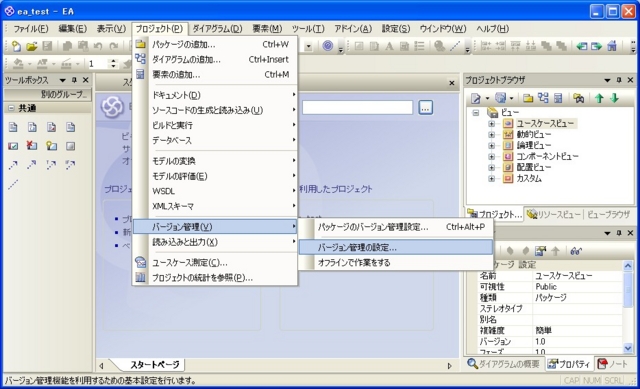Click new element icon in Project Browser toolbar
This screenshot has width=640, height=389.
click(558, 98)
